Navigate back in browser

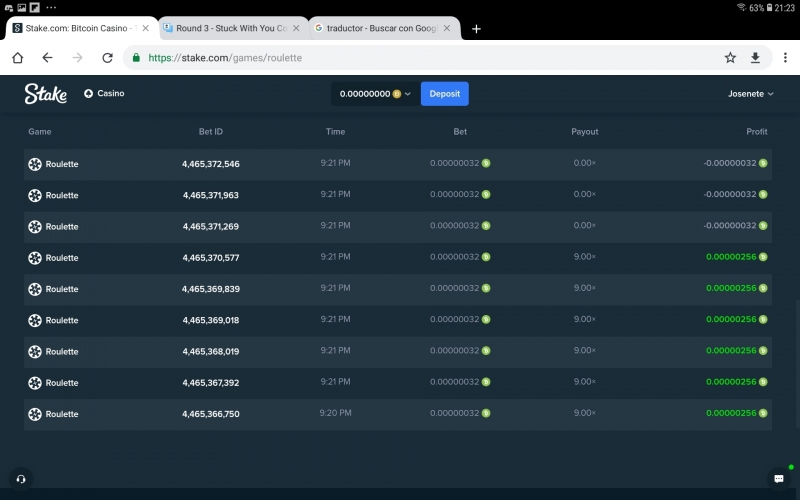pyautogui.click(x=47, y=58)
